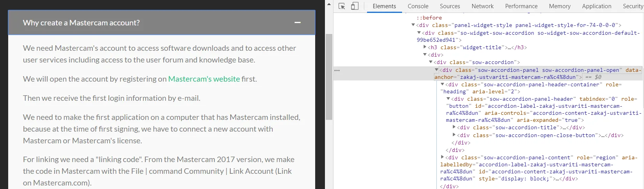
Task: Click the style="display: block;" attribute
Action: pos(516,179)
